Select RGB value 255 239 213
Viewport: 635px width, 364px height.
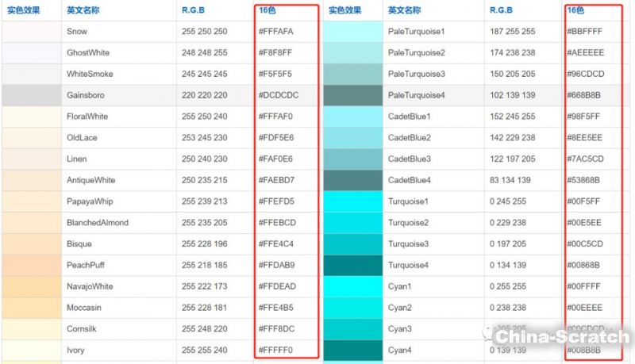coord(204,201)
